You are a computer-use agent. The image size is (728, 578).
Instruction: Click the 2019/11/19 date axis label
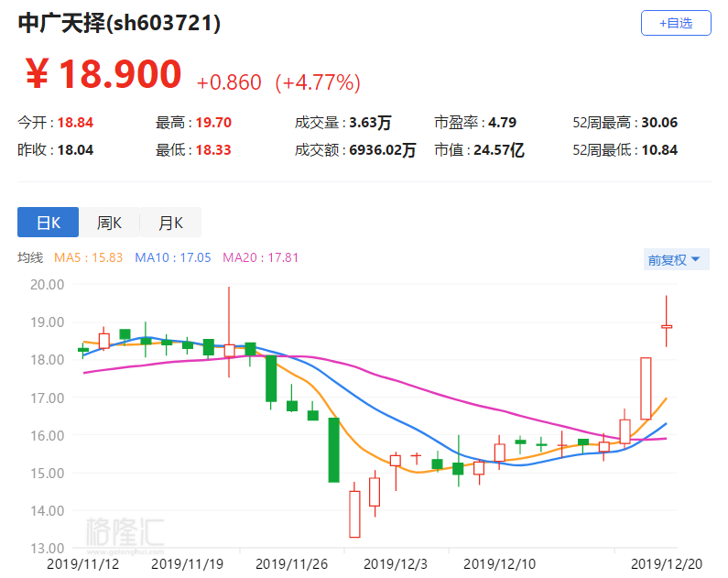(187, 564)
